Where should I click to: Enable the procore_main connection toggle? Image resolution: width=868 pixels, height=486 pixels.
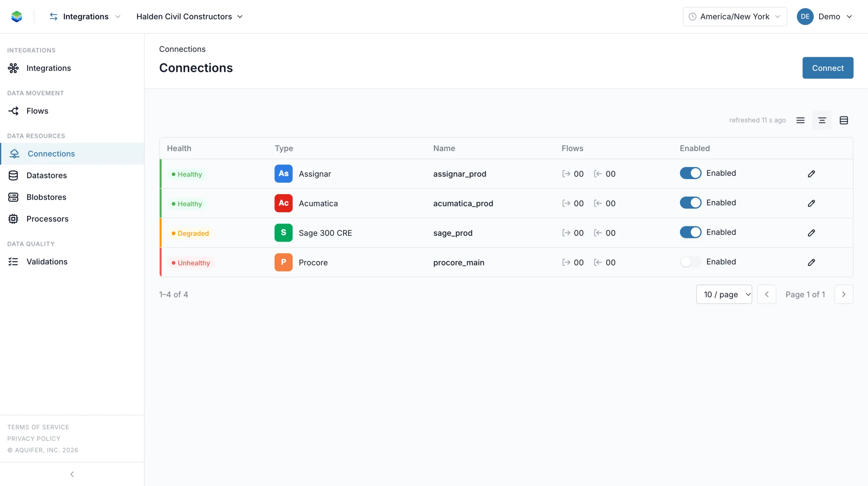[690, 262]
